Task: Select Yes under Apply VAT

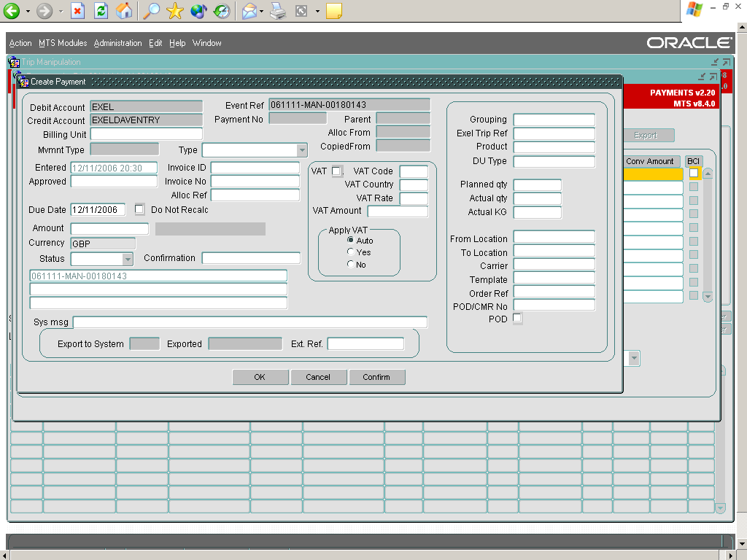Action: click(x=351, y=252)
